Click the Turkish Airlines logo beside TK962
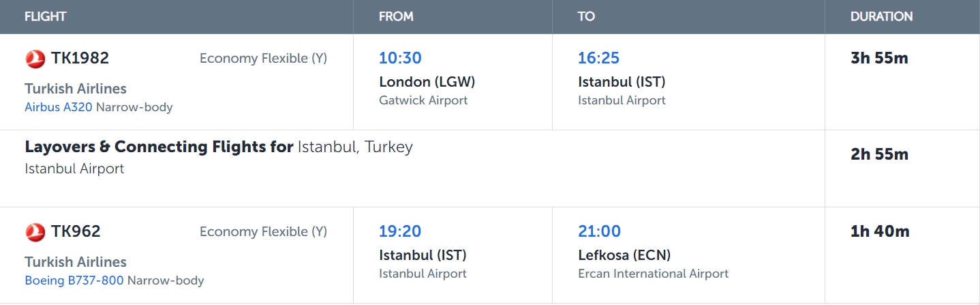 click(x=35, y=233)
